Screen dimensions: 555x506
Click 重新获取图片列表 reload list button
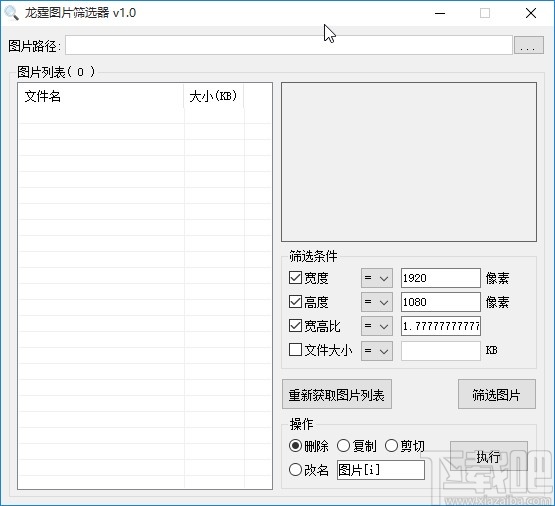click(x=337, y=395)
